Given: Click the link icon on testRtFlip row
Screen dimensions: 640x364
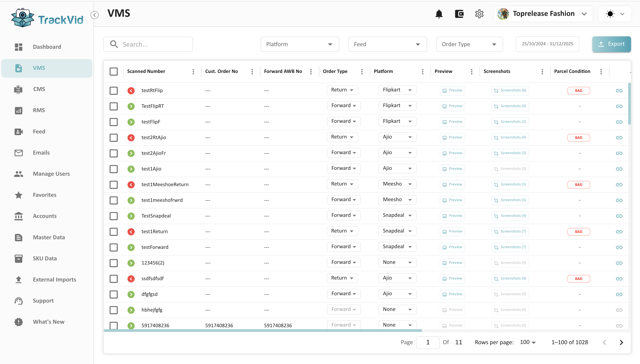Looking at the screenshot, I should pos(619,91).
